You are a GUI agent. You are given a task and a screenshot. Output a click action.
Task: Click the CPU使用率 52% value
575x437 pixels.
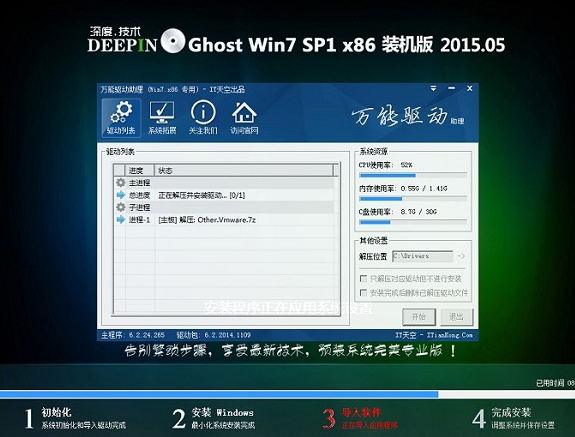click(x=407, y=165)
